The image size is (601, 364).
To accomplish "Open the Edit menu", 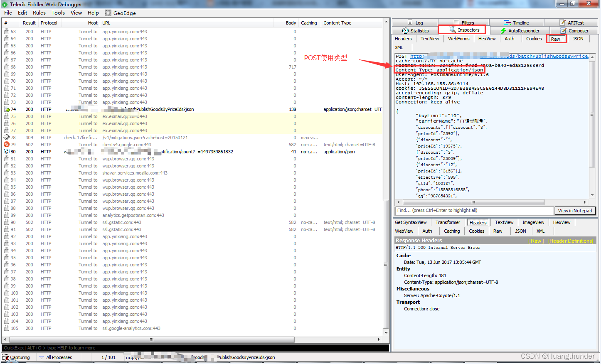I will click(22, 13).
